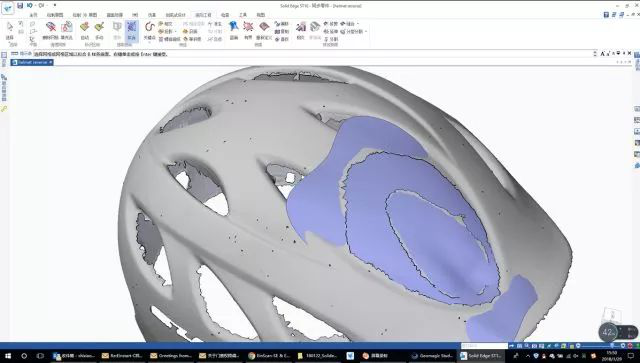Screen dimensions: 640x363
Task: Select the second green paintbrush tool
Action: click(x=99, y=27)
